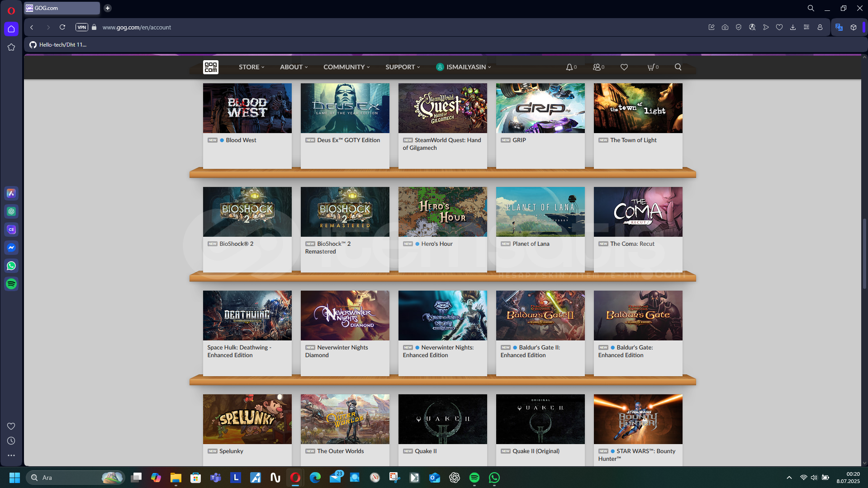The width and height of the screenshot is (868, 488).
Task: Open ChatGPT in Opera sidebar
Action: (11, 211)
